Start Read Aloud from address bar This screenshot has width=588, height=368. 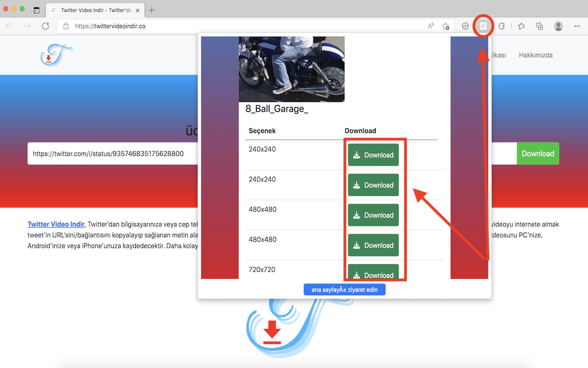[431, 26]
